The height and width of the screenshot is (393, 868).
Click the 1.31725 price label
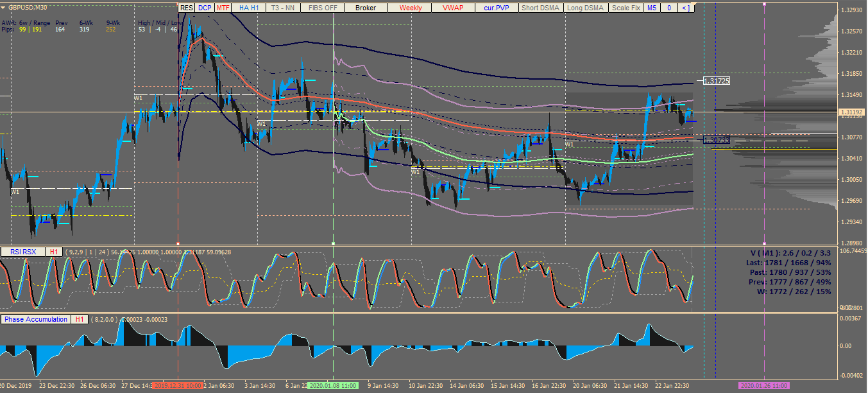(717, 81)
